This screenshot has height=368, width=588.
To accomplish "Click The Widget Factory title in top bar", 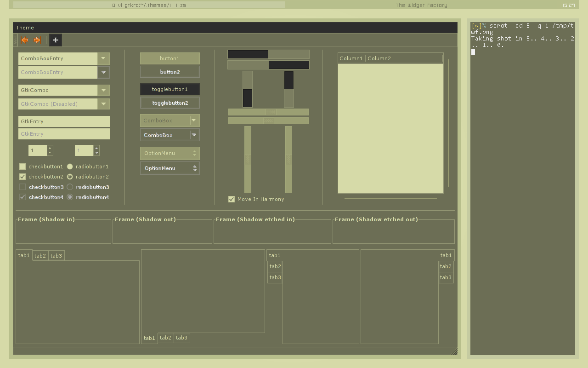I will tap(421, 5).
